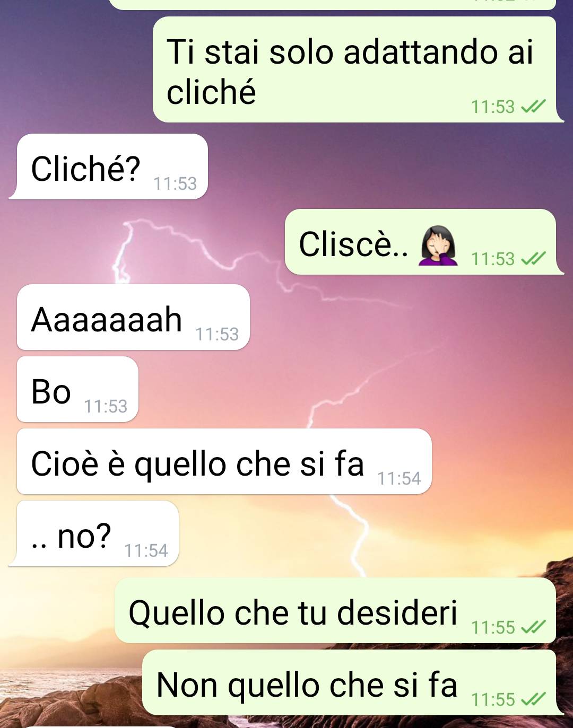Screen dimensions: 573x728
Task: Select the 'Non quello che si fa' message
Action: (353, 682)
